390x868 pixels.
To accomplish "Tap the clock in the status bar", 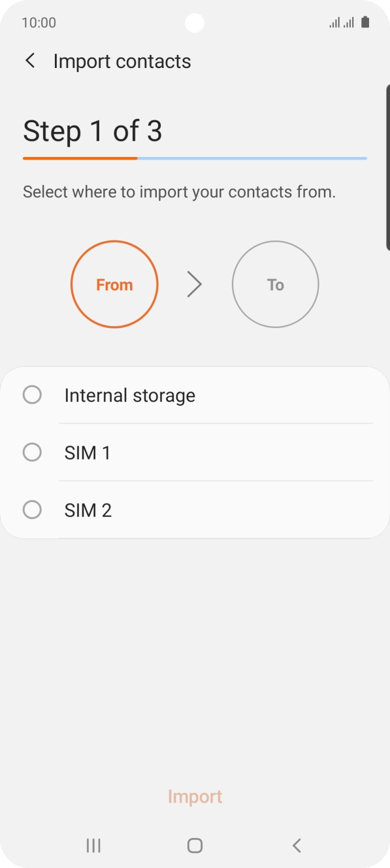I will [39, 22].
